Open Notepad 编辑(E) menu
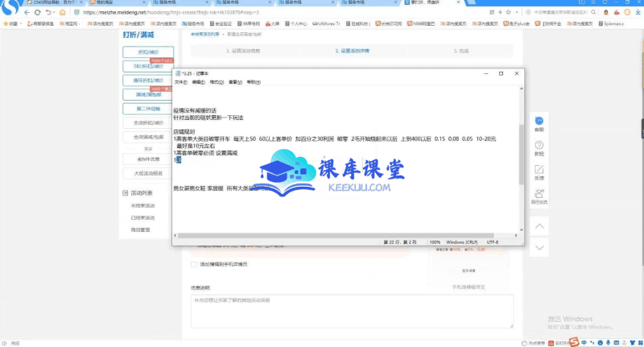This screenshot has width=644, height=347. pos(198,82)
